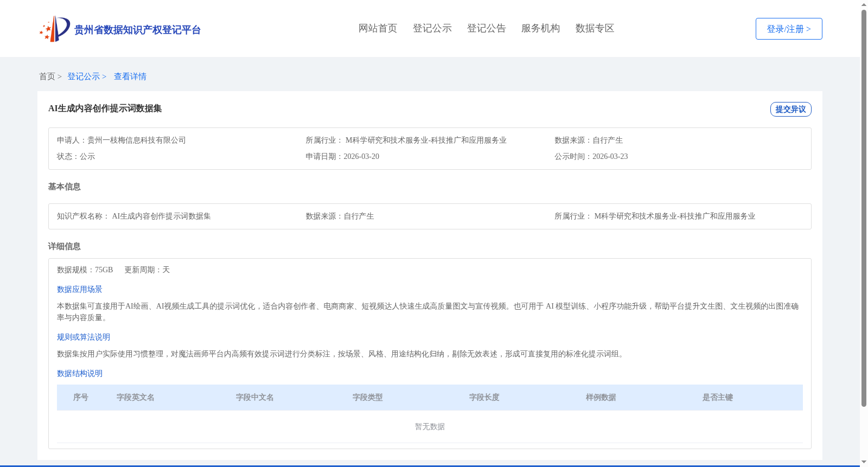This screenshot has width=868, height=467.
Task: Click the 提交异议 button
Action: 790,109
